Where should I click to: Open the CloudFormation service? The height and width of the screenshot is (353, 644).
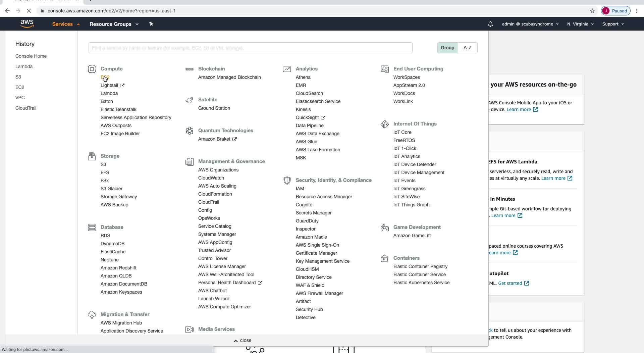215,194
